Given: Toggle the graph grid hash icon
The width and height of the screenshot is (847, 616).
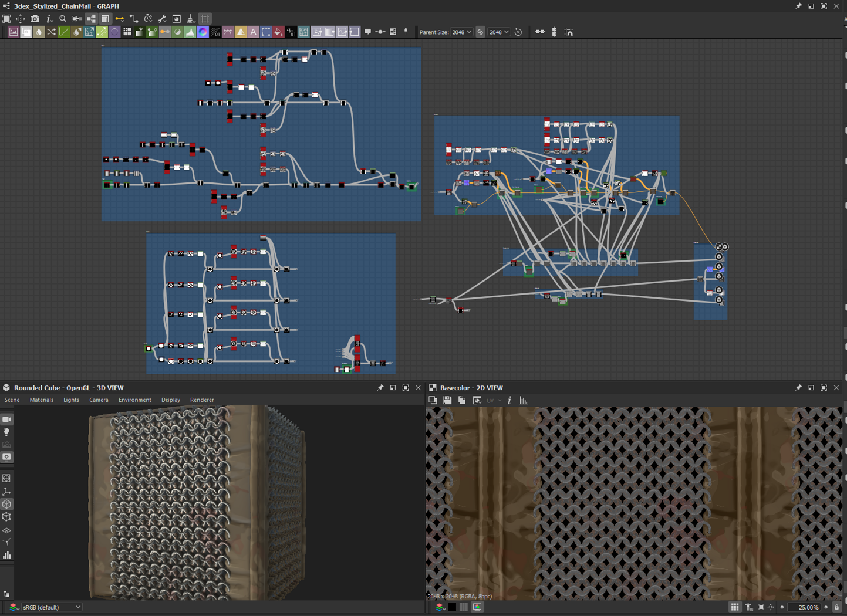Looking at the screenshot, I should tap(205, 19).
